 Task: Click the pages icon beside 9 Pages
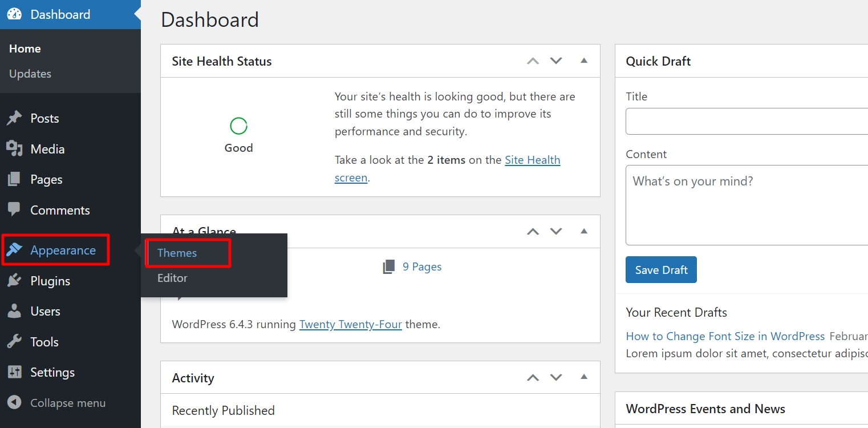[x=389, y=267]
